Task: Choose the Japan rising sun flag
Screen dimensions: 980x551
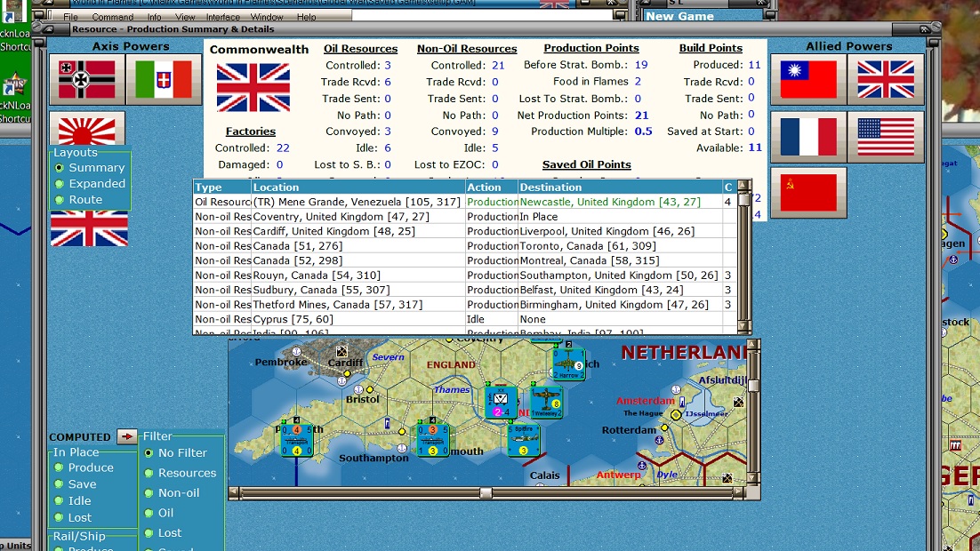Action: 86,130
